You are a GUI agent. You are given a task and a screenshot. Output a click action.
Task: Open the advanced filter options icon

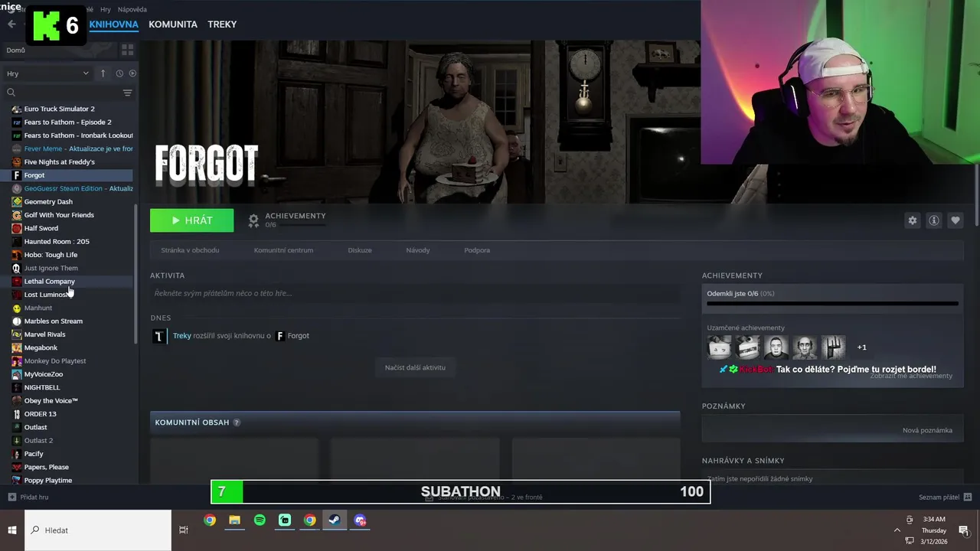click(127, 93)
